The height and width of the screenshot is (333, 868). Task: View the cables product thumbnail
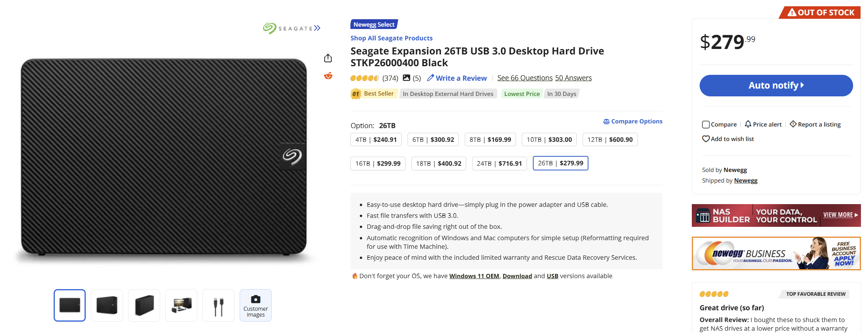click(x=218, y=305)
